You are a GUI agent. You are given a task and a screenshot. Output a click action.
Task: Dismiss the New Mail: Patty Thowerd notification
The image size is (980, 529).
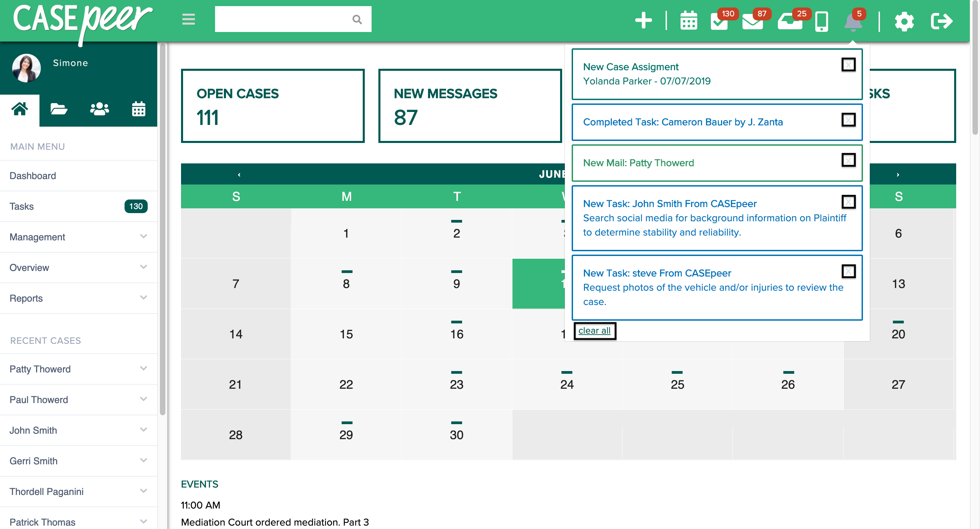pyautogui.click(x=849, y=161)
